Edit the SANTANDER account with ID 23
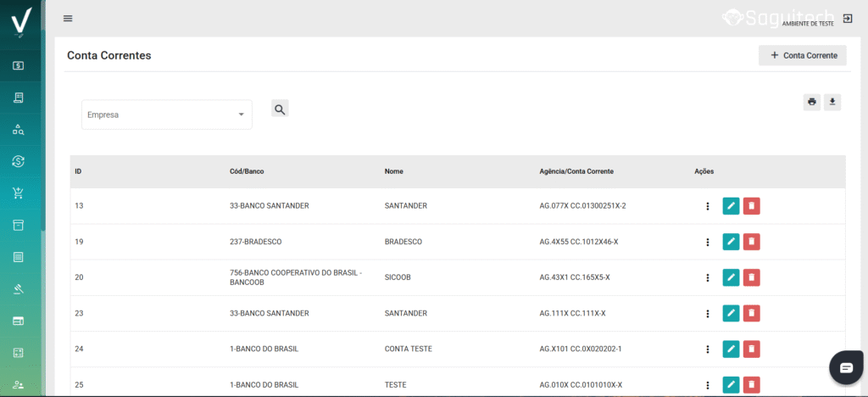 click(731, 313)
